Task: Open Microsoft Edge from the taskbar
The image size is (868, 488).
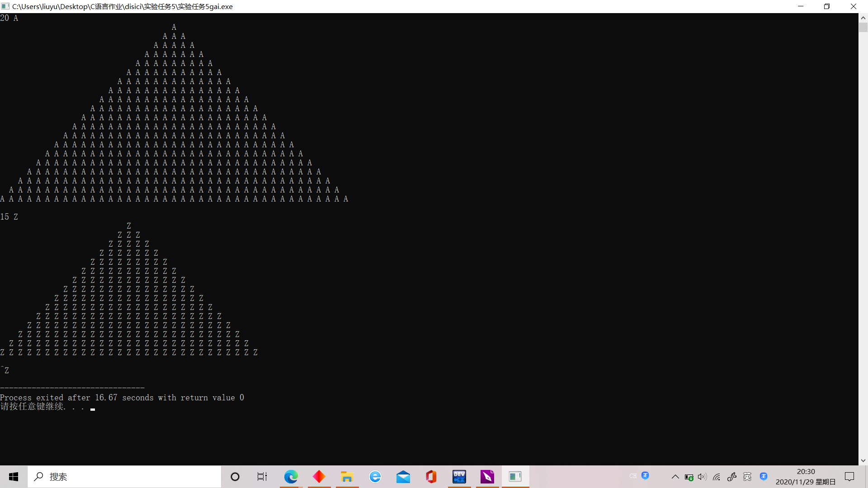Action: point(291,477)
